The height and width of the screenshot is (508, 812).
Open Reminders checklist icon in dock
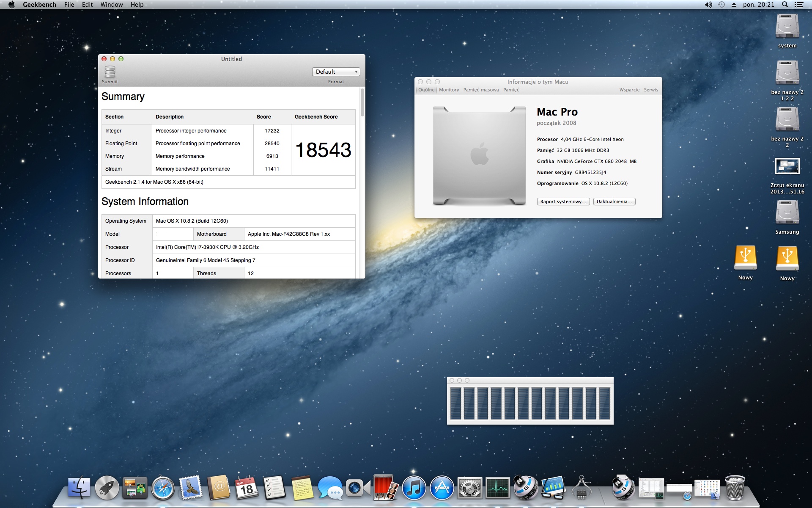coord(274,488)
